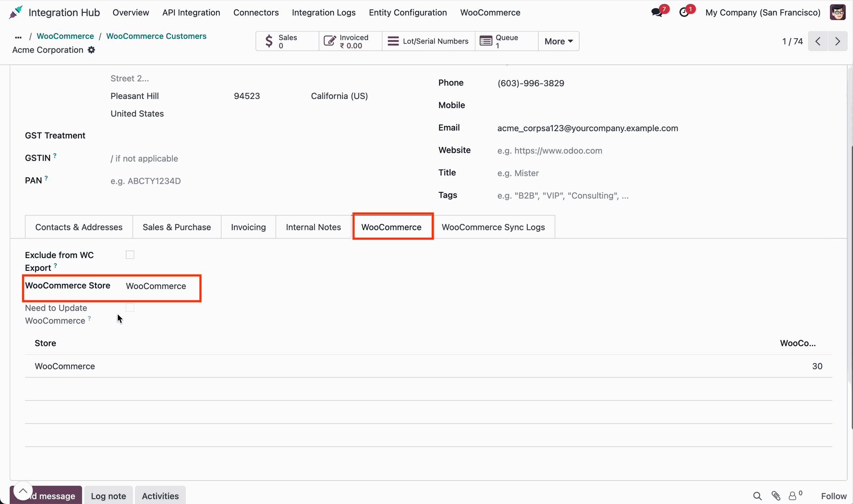The width and height of the screenshot is (853, 504).
Task: Click the Activities button
Action: pyautogui.click(x=160, y=496)
